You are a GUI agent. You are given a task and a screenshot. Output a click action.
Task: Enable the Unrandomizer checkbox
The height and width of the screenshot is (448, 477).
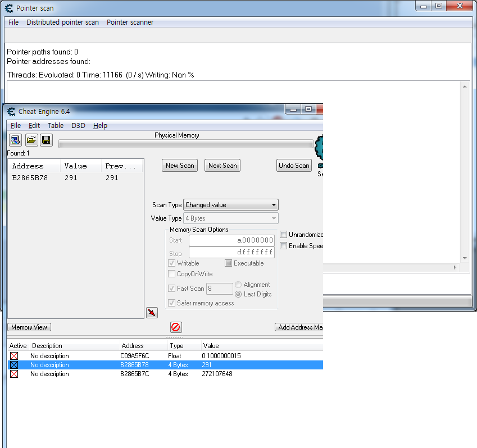click(x=283, y=234)
